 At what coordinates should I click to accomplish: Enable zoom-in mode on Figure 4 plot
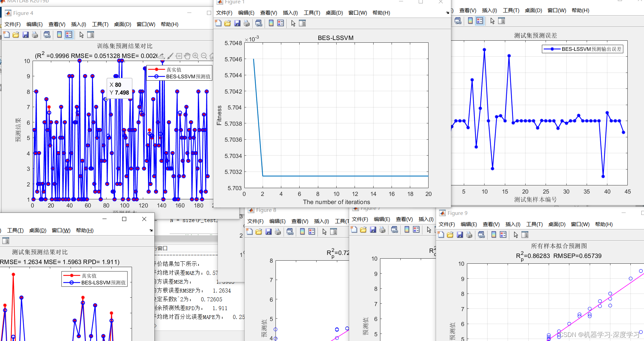pyautogui.click(x=195, y=56)
